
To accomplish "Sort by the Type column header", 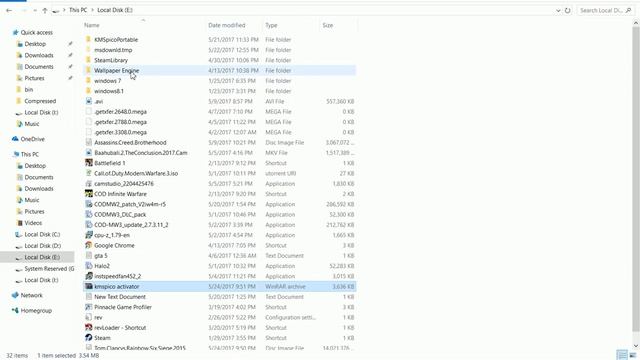I will [x=271, y=25].
